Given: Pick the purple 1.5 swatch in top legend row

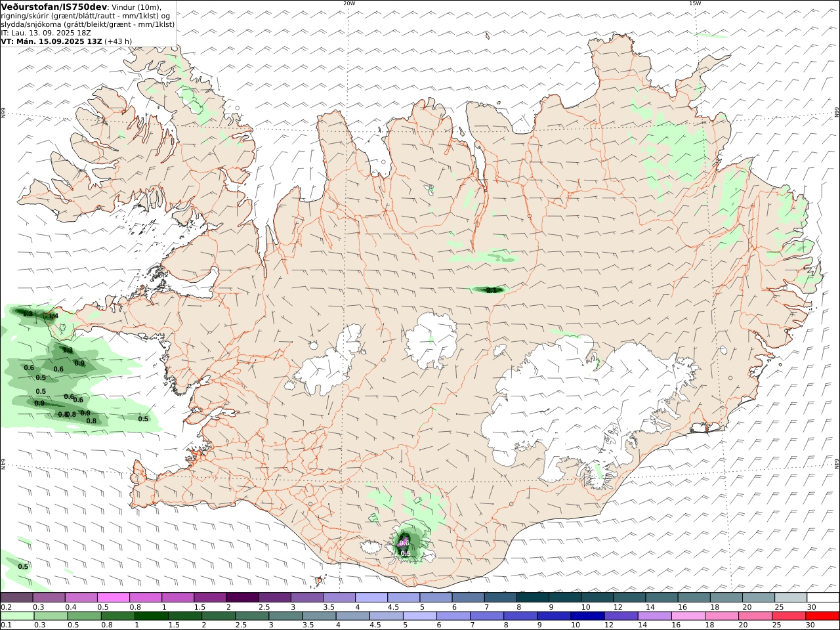Looking at the screenshot, I should [210, 597].
